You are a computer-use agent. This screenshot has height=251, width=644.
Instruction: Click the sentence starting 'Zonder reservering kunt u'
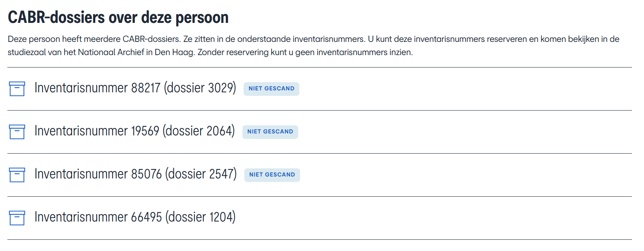(x=305, y=52)
